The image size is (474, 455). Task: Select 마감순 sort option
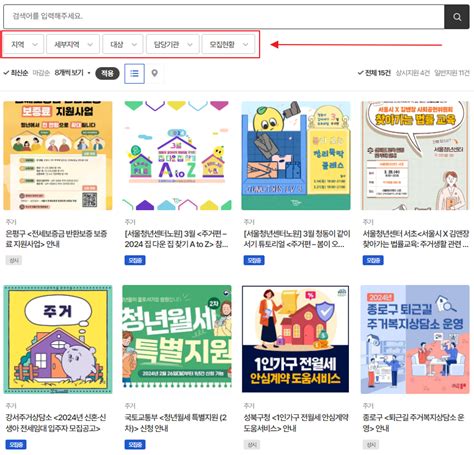[x=41, y=73]
